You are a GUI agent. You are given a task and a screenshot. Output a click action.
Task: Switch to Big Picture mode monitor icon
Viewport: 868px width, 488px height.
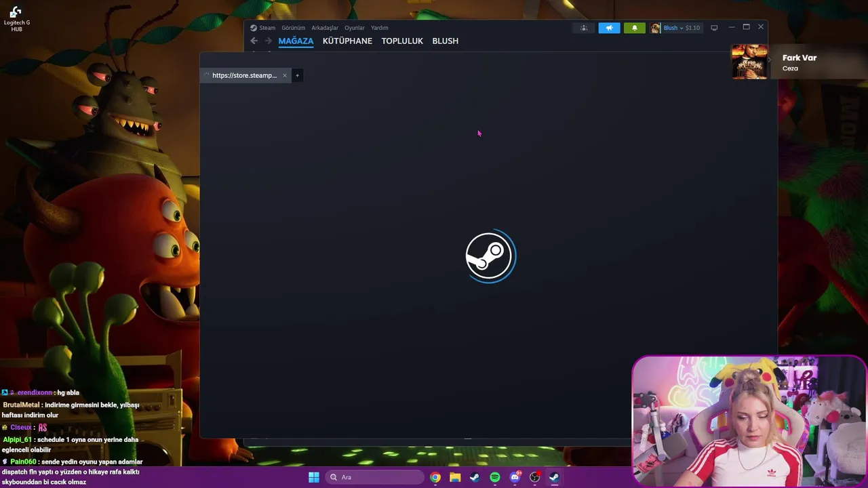(x=714, y=28)
